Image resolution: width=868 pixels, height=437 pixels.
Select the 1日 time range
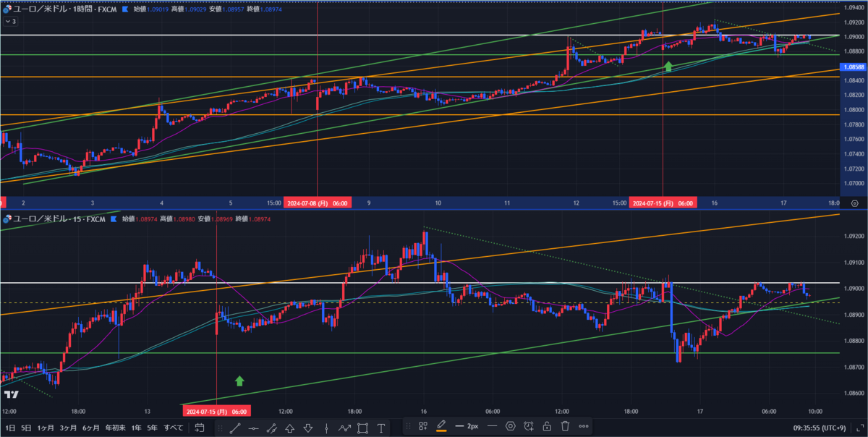click(x=9, y=428)
